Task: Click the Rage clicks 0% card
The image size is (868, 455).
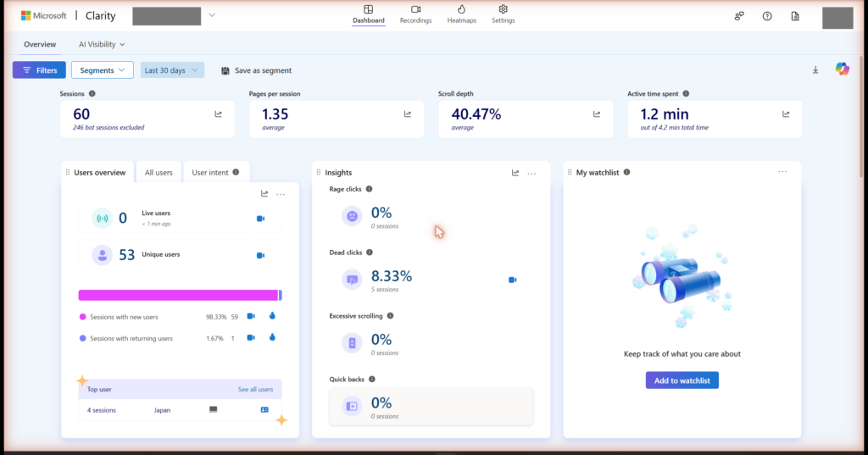Action: point(431,216)
